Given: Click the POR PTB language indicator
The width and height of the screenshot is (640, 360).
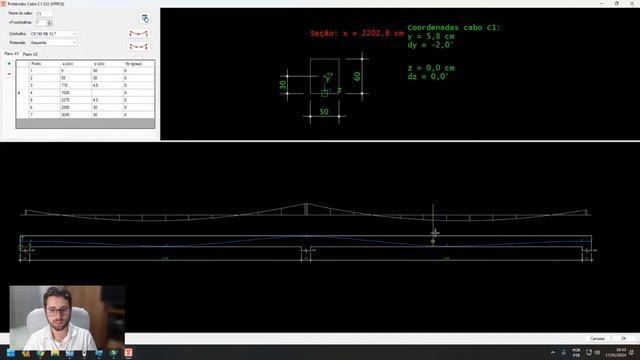Looking at the screenshot, I should pyautogui.click(x=576, y=353).
